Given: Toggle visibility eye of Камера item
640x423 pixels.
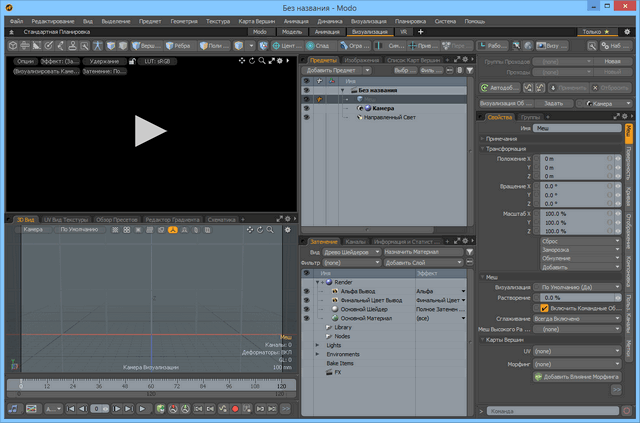Looking at the screenshot, I should coord(307,108).
